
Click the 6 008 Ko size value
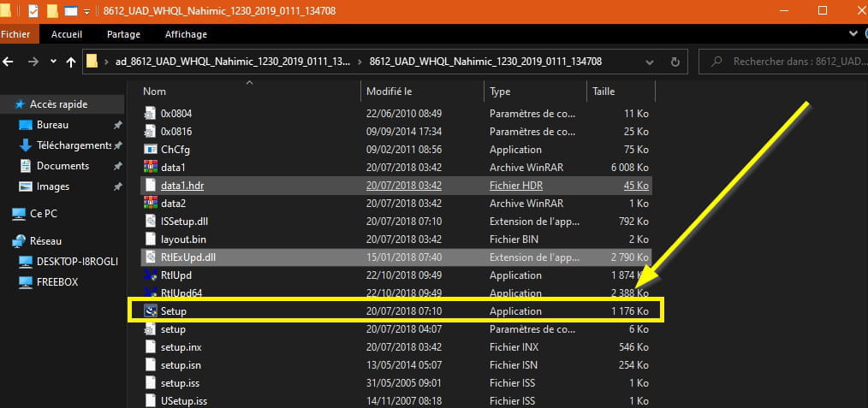coord(629,168)
